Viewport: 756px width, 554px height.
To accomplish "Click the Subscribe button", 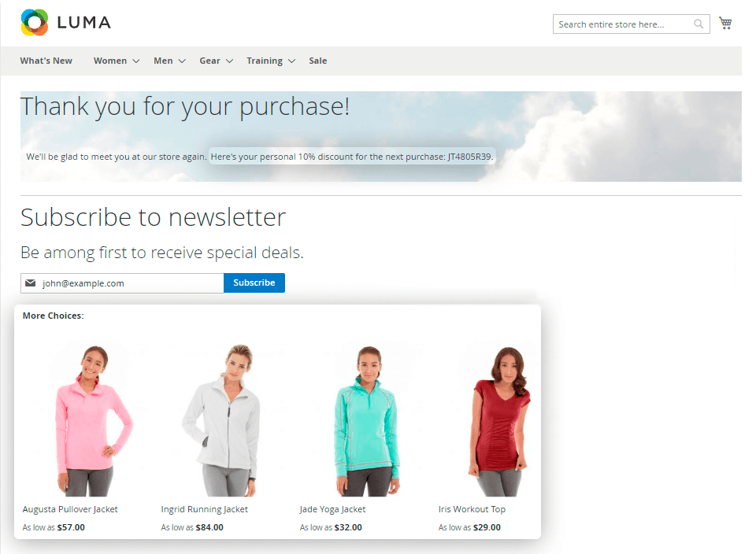I will coord(254,283).
